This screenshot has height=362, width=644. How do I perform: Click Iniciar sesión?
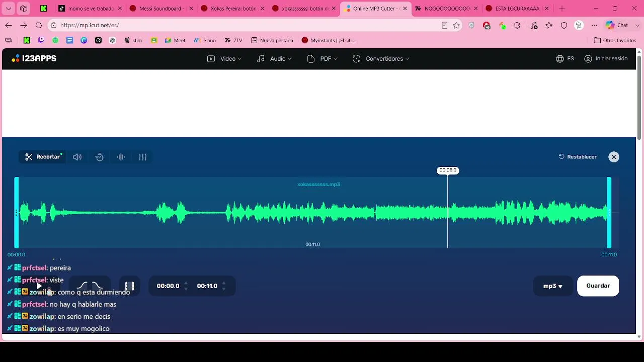[x=606, y=59]
